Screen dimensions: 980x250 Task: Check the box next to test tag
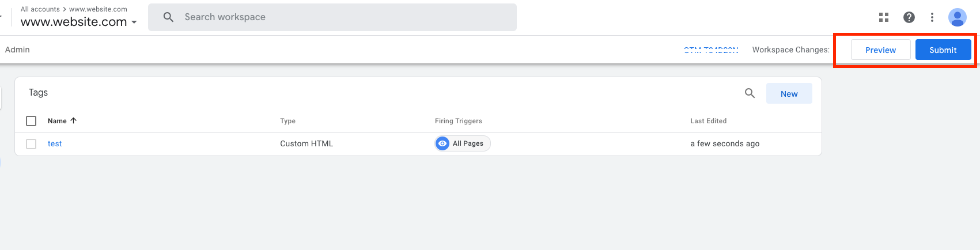point(31,144)
